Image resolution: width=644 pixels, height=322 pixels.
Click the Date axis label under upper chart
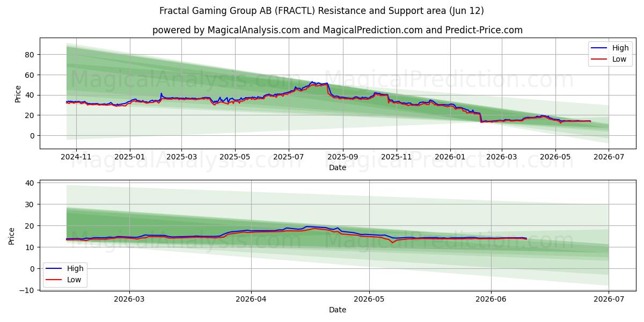tap(338, 167)
